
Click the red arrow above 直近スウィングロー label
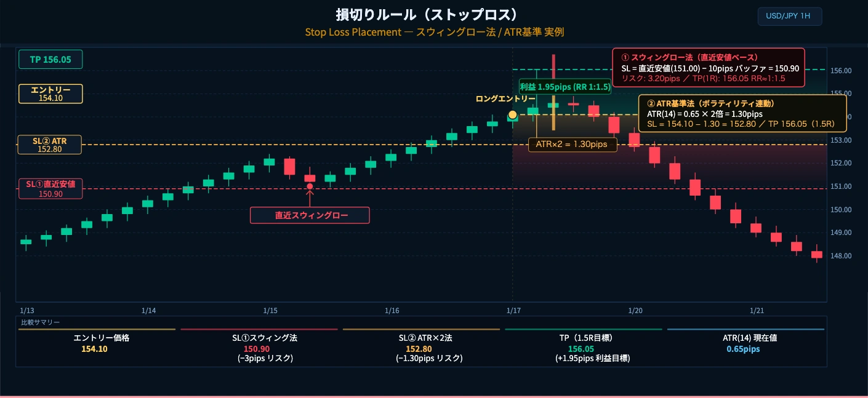(x=310, y=198)
